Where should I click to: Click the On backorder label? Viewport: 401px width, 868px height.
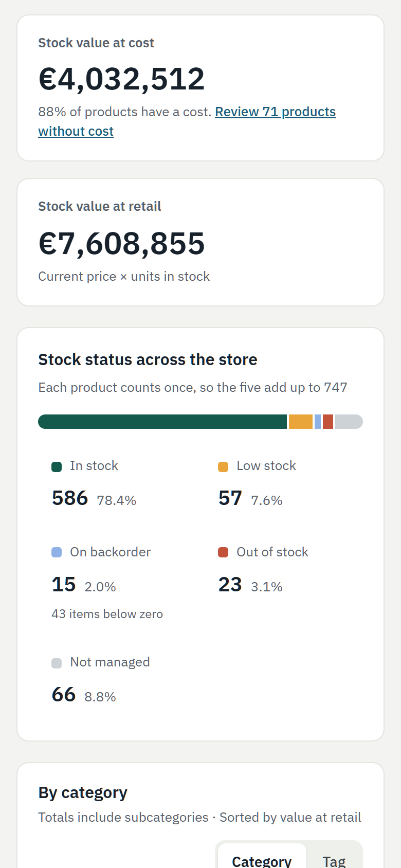click(111, 552)
